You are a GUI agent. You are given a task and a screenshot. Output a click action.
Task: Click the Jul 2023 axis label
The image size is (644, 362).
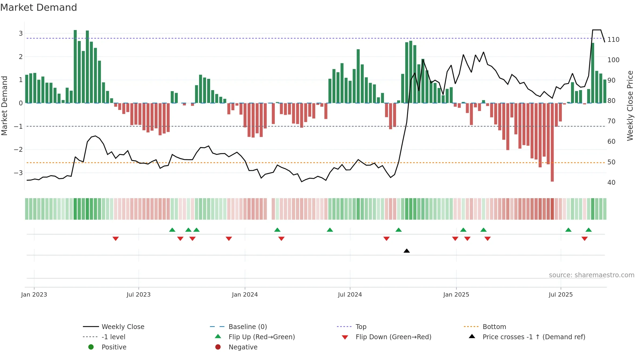coord(138,294)
